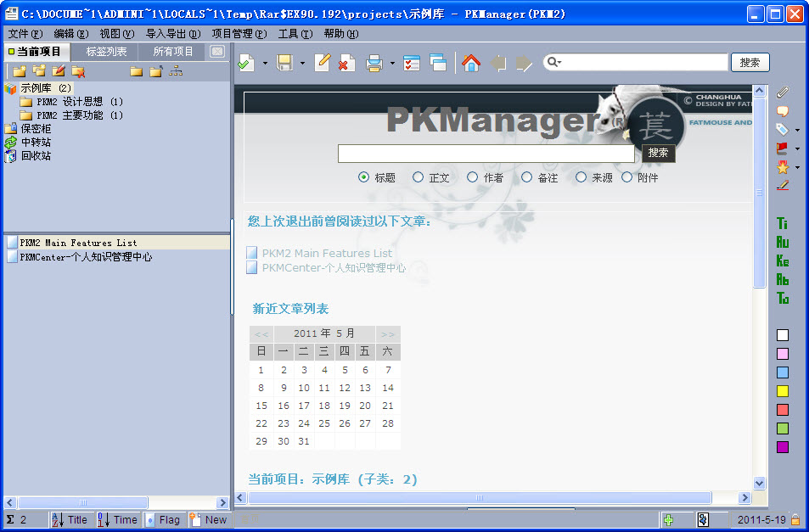
Task: Open the 项目管理(P) menu
Action: (239, 34)
